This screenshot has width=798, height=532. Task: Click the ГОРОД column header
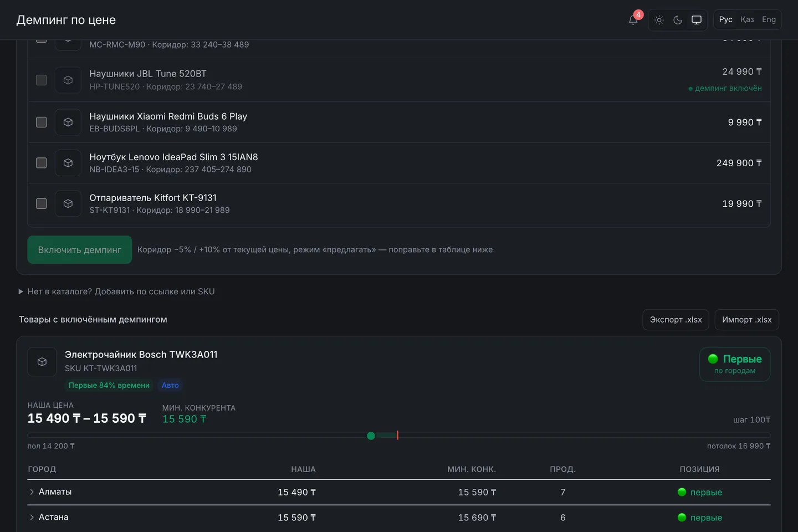(x=42, y=469)
